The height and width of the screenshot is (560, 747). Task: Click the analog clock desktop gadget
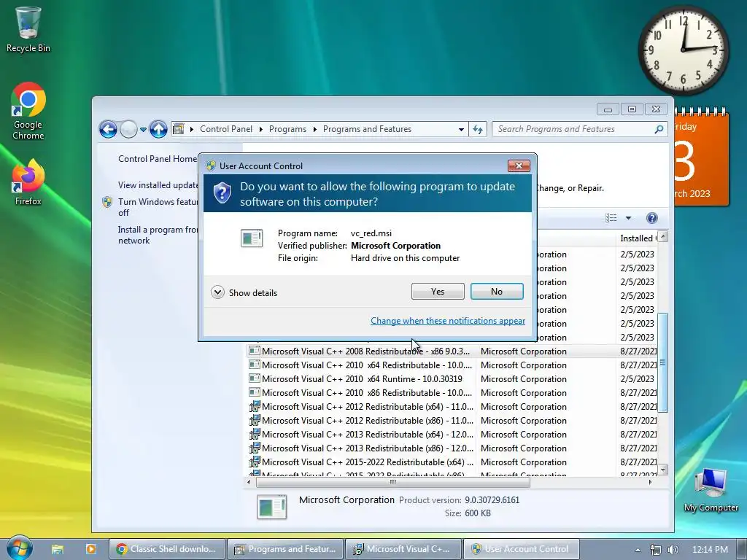point(683,50)
